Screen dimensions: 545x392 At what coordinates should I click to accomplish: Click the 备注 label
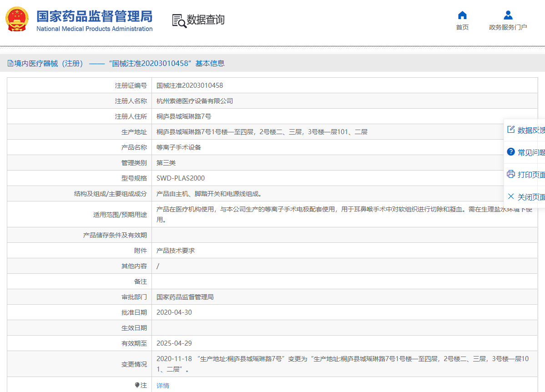pyautogui.click(x=141, y=281)
